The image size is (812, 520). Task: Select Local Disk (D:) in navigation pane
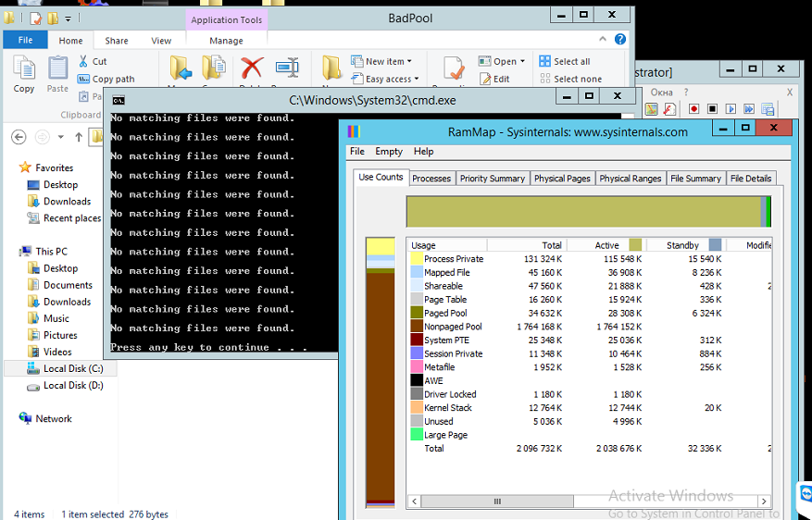72,386
